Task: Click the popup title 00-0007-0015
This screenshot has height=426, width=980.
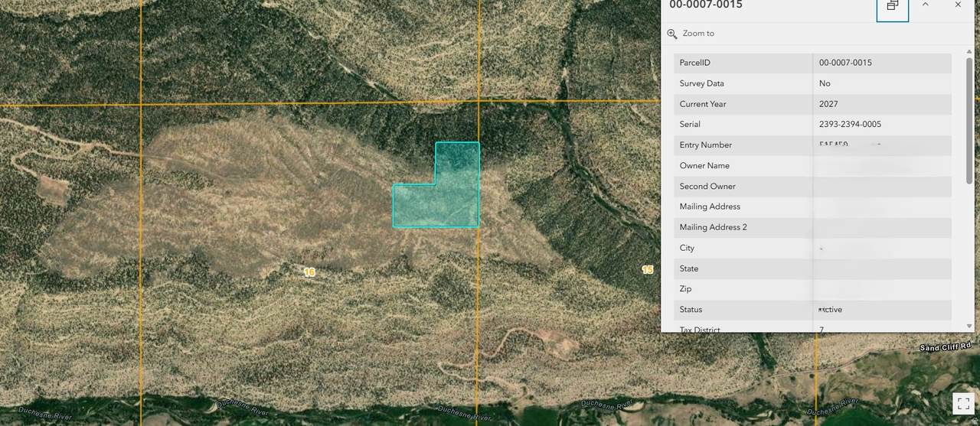Action: coord(705,5)
